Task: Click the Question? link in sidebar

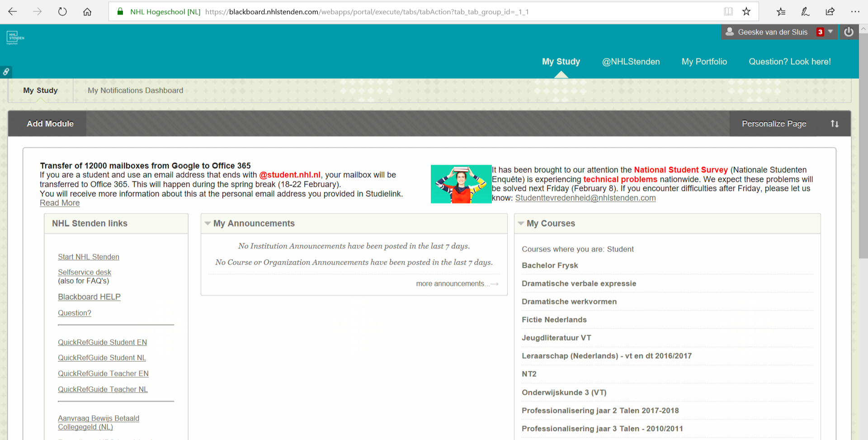Action: pyautogui.click(x=75, y=313)
